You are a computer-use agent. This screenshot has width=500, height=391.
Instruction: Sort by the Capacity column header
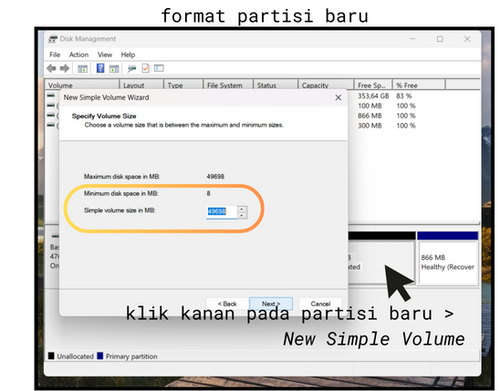(x=326, y=85)
